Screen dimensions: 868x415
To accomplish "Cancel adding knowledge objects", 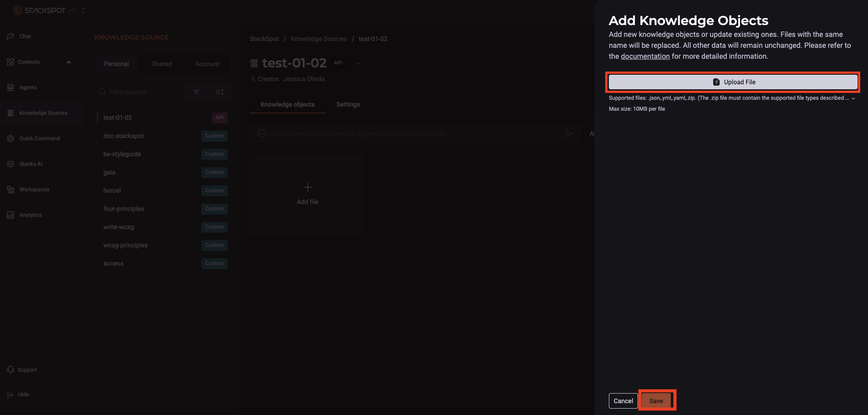I will click(623, 401).
